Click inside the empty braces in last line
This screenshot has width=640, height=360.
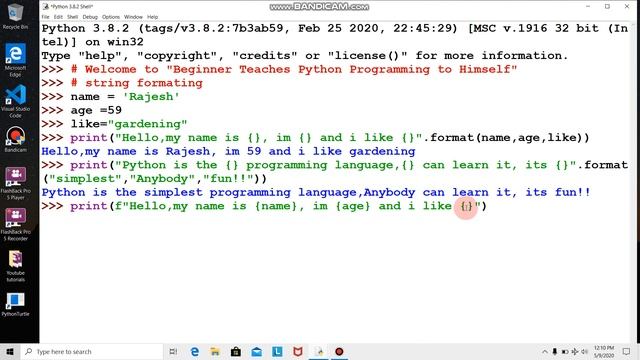tap(467, 206)
